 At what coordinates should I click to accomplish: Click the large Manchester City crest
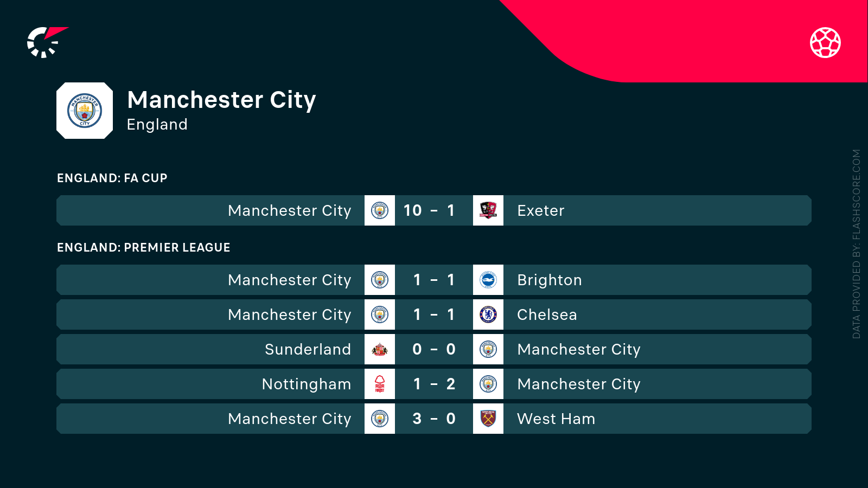[85, 111]
